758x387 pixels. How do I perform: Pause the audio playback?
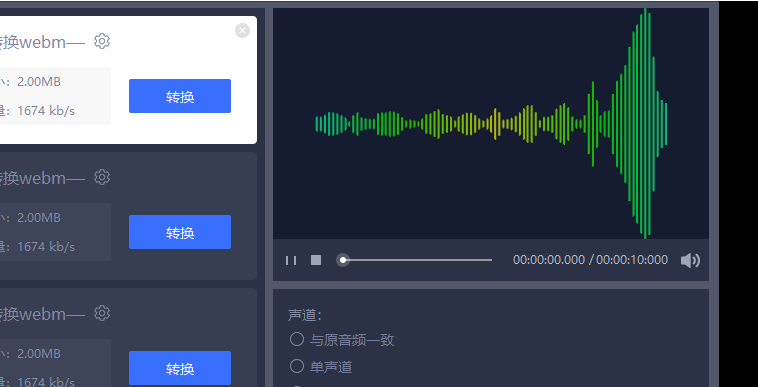click(x=291, y=260)
